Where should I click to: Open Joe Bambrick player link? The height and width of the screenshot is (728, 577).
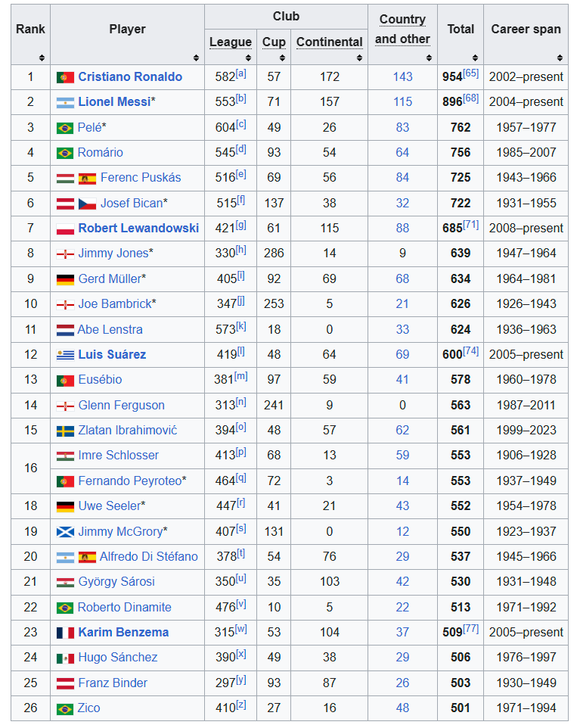tap(114, 304)
